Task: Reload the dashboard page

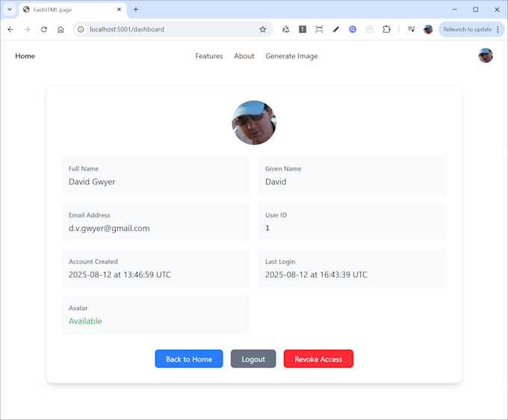Action: pyautogui.click(x=44, y=29)
